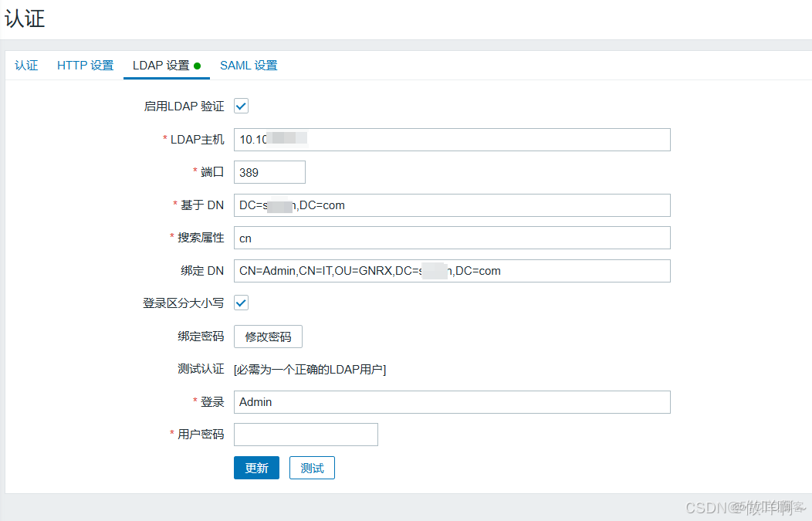
Task: Click the 测试认证 hint text
Action: [x=309, y=369]
